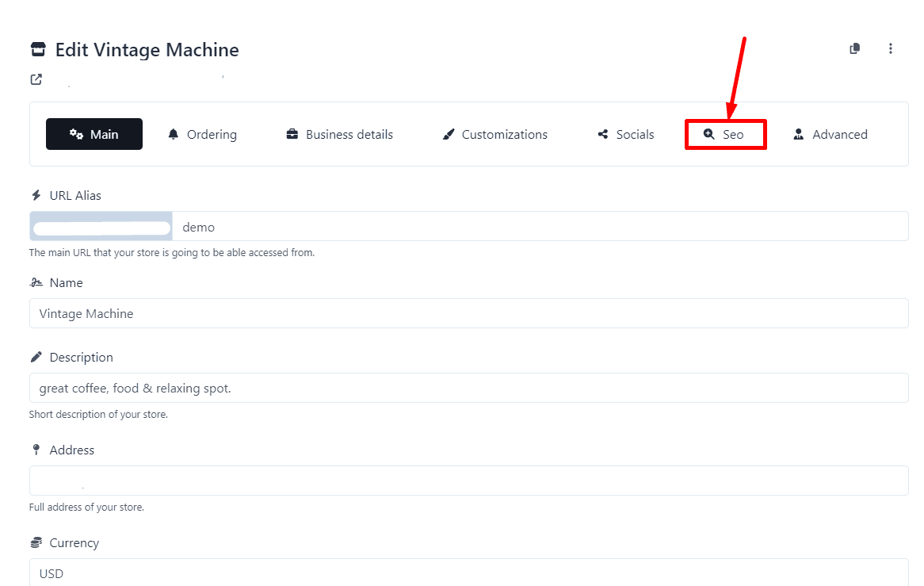924x586 pixels.
Task: Select the Main tab button
Action: pos(94,134)
